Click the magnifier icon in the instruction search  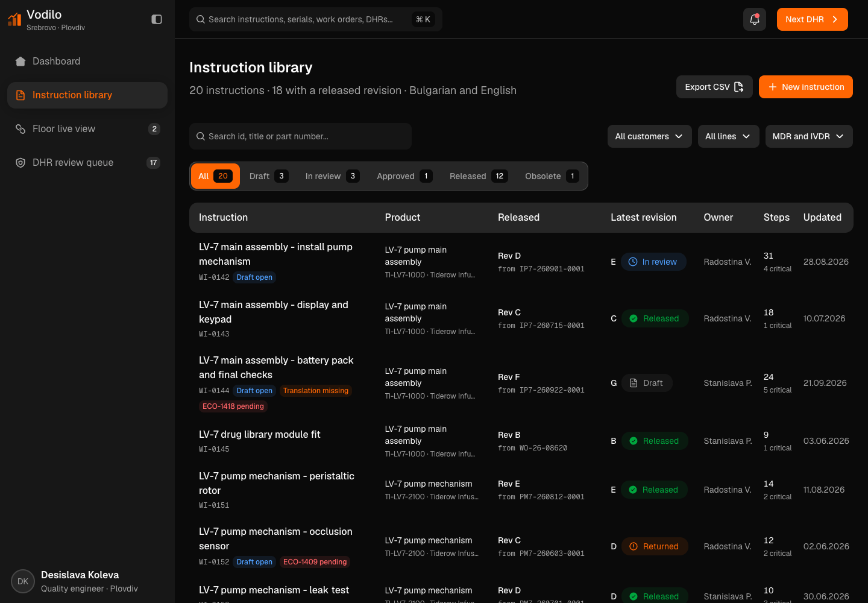(x=201, y=136)
